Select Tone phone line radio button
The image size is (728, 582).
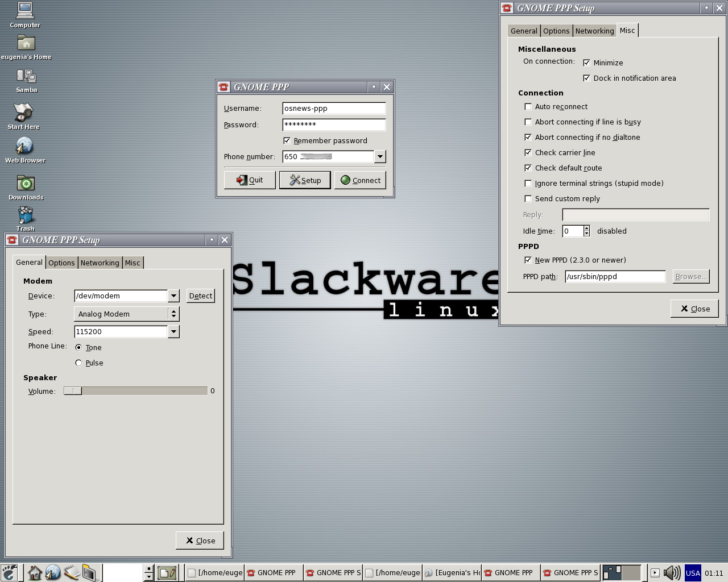click(78, 347)
